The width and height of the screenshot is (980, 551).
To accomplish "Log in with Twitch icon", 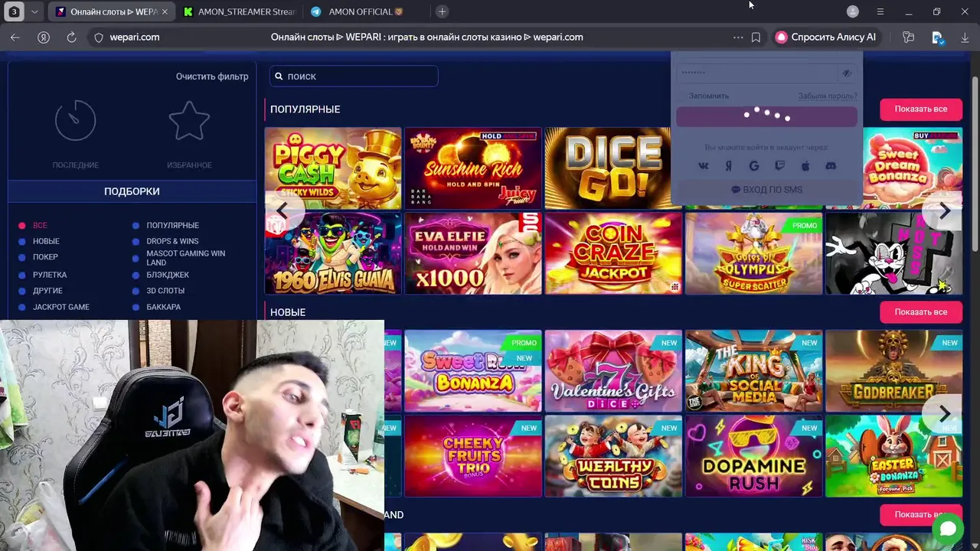I will [779, 166].
